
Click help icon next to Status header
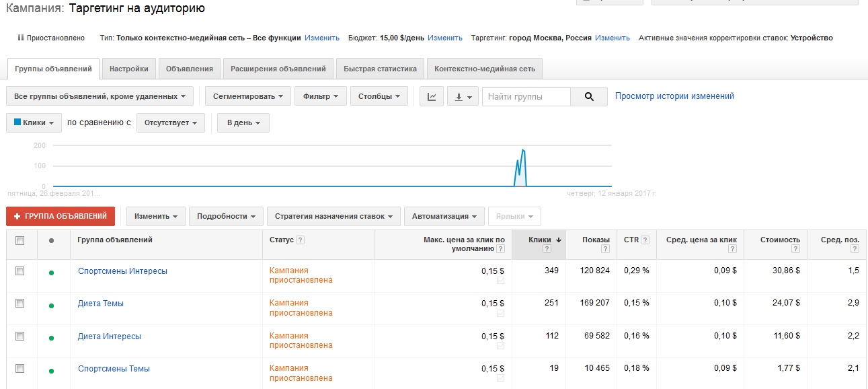(300, 240)
